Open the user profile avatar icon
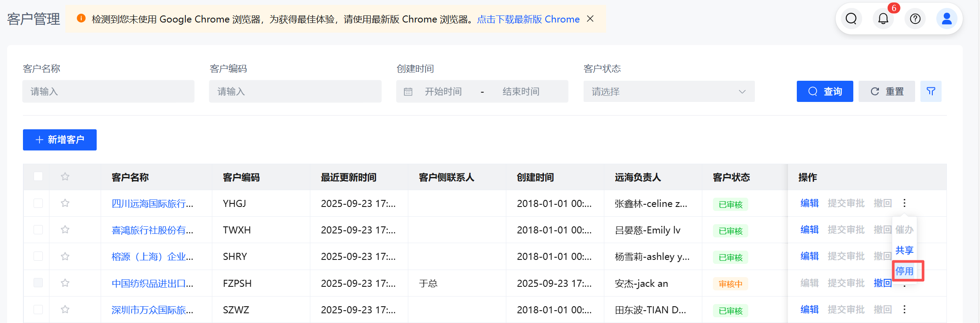 [946, 19]
